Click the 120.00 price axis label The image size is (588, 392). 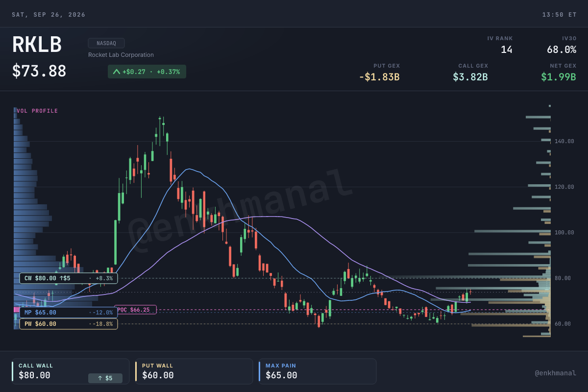pyautogui.click(x=564, y=187)
